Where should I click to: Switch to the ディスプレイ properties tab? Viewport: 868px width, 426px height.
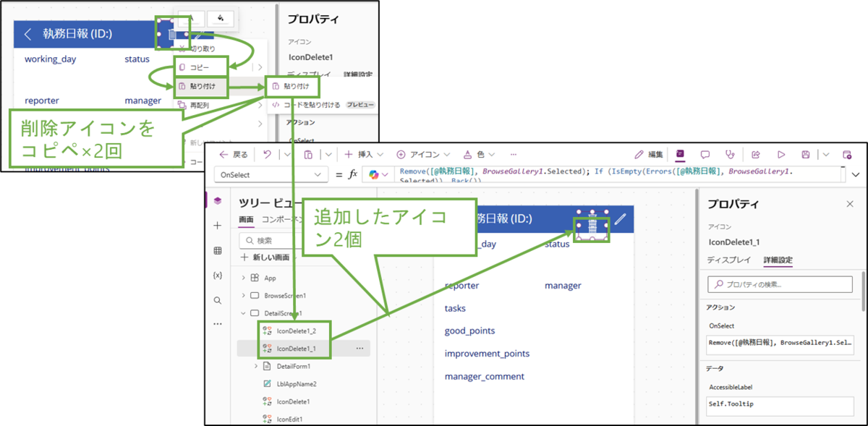tap(728, 261)
